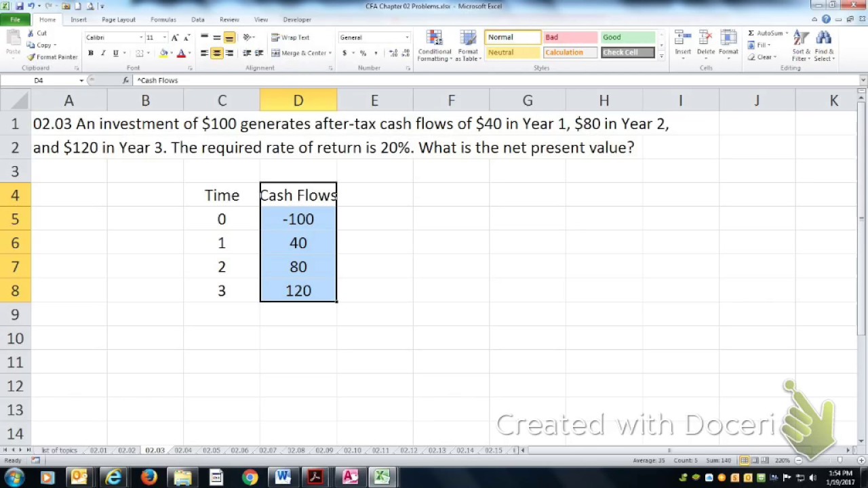868x488 pixels.
Task: Apply the Check Cell style
Action: pyautogui.click(x=628, y=52)
